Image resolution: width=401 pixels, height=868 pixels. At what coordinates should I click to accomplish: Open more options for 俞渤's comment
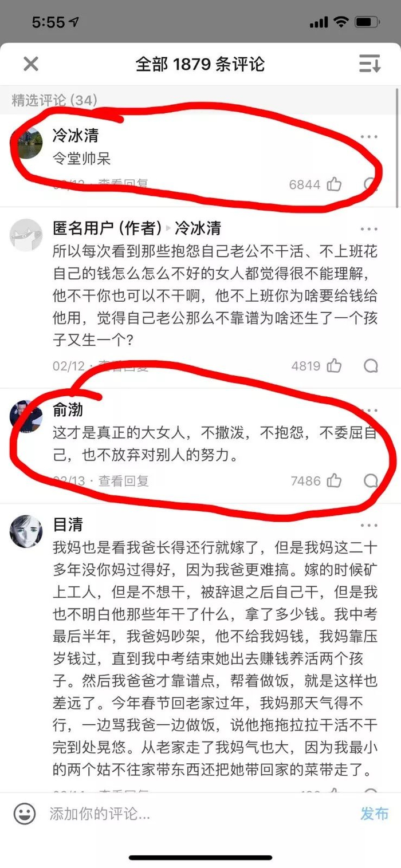[369, 411]
